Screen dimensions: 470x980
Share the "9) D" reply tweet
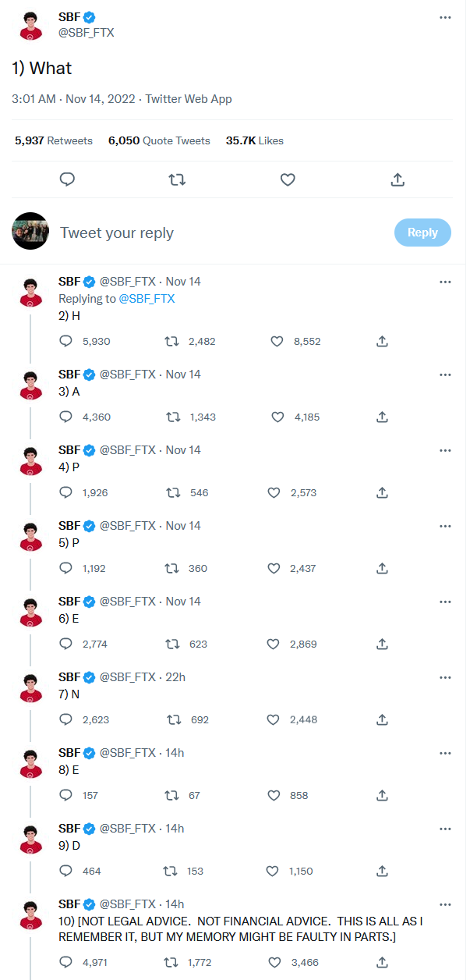(x=383, y=871)
